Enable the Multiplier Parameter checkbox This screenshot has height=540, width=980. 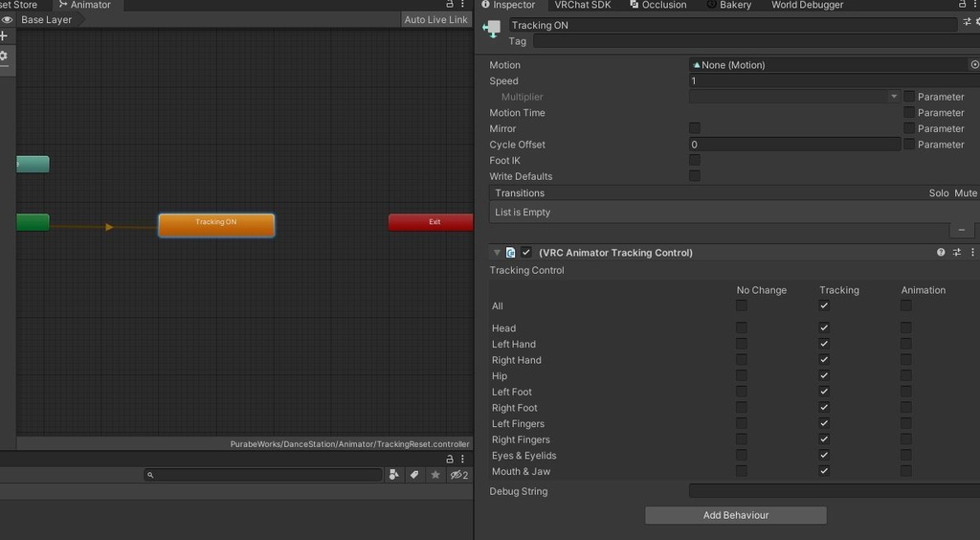click(x=909, y=97)
